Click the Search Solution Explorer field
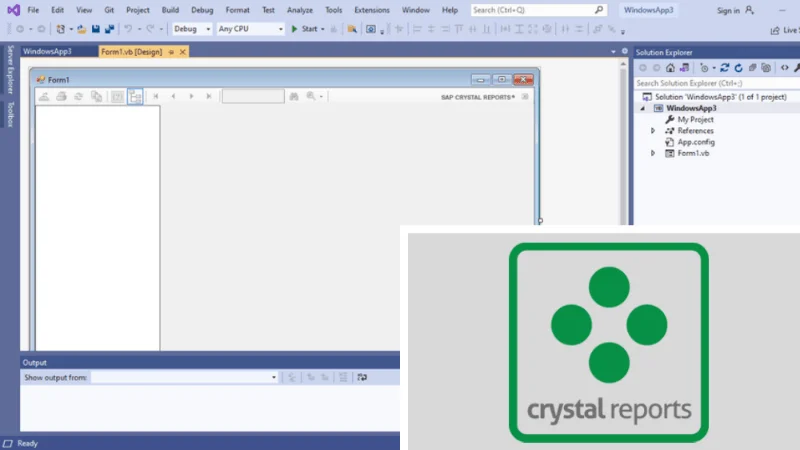The height and width of the screenshot is (450, 800). [x=717, y=83]
